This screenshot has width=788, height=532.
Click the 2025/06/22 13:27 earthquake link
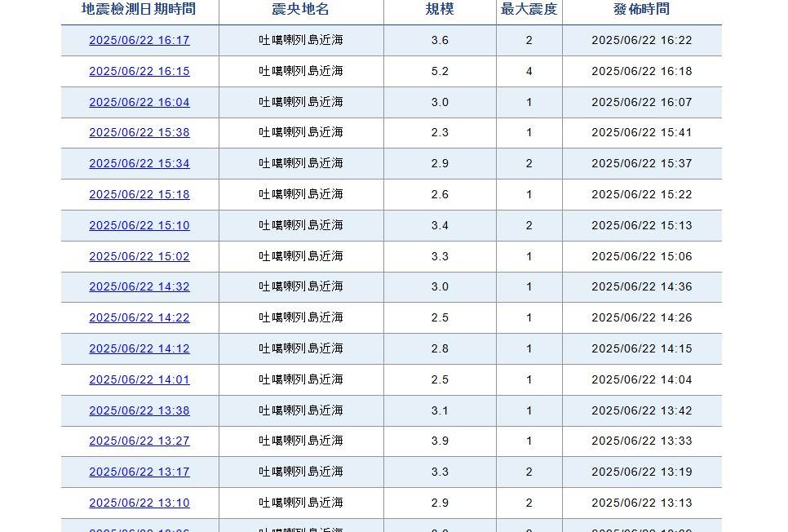pyautogui.click(x=139, y=441)
